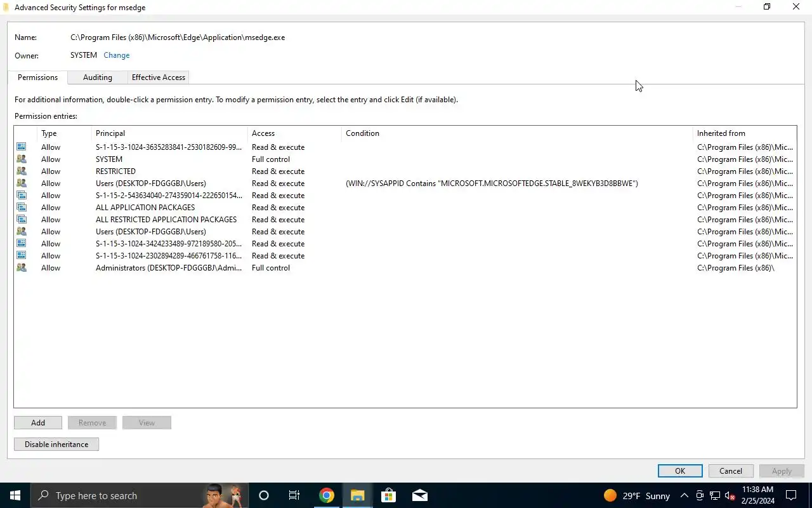This screenshot has width=812, height=508.
Task: Open File Explorer from the taskbar
Action: [358, 495]
